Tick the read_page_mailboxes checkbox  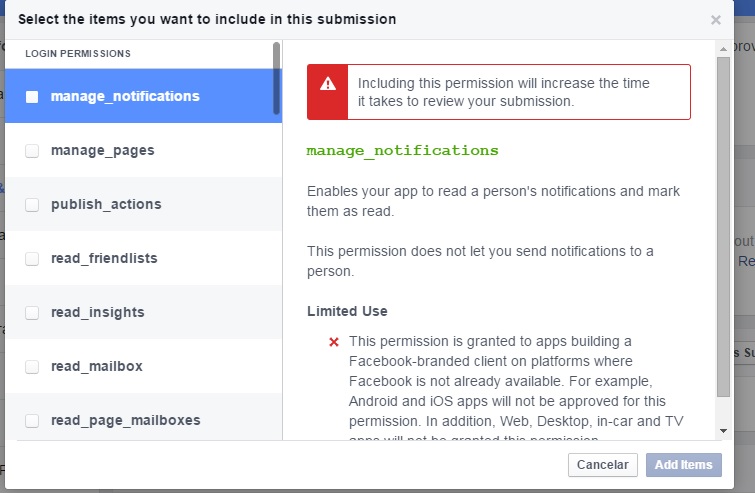tap(32, 420)
